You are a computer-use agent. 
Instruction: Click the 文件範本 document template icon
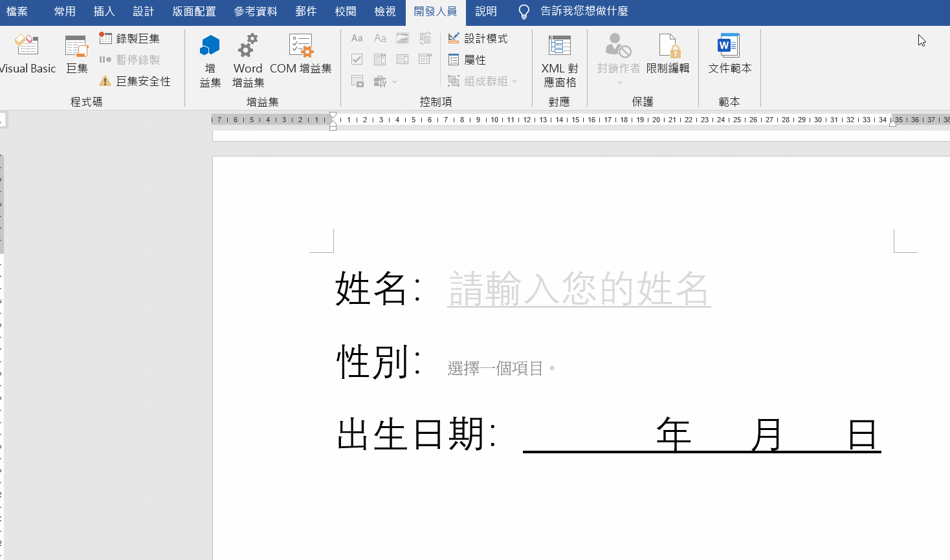[729, 54]
